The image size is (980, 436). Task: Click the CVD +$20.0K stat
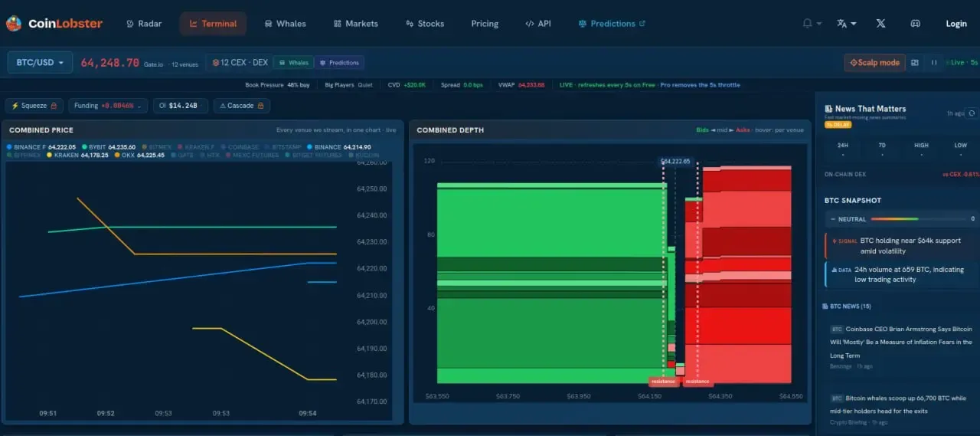click(x=407, y=85)
